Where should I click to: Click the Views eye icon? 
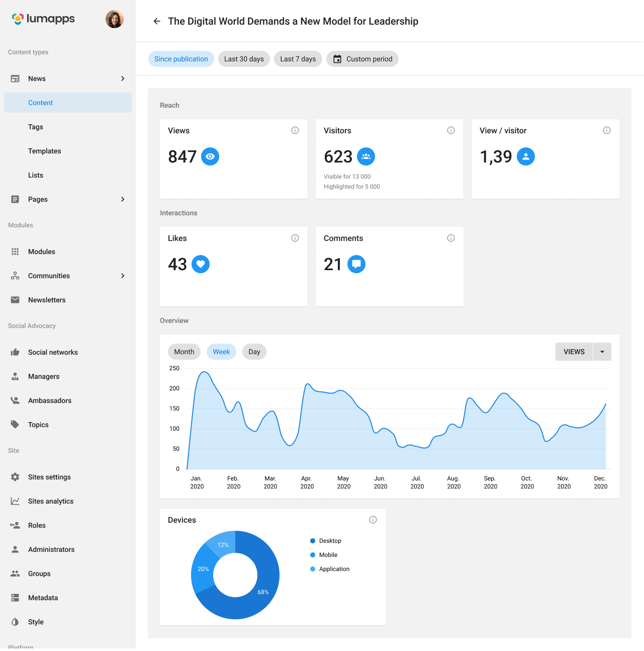210,156
